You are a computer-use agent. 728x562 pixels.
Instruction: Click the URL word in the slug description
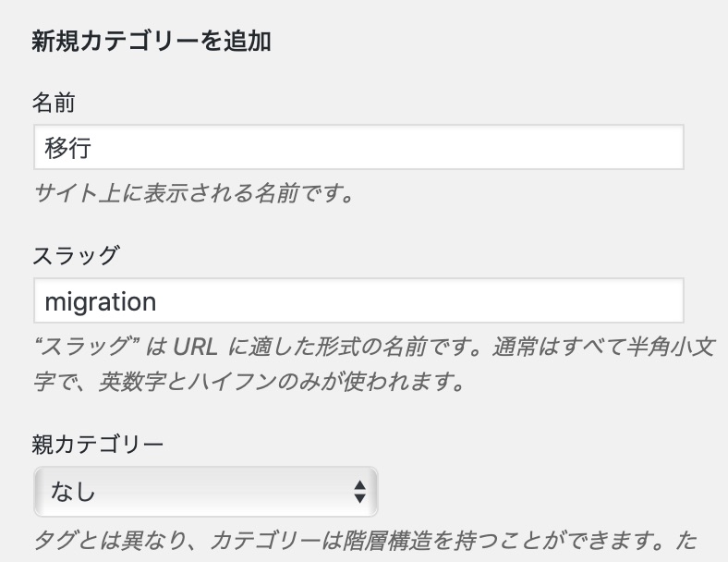196,347
